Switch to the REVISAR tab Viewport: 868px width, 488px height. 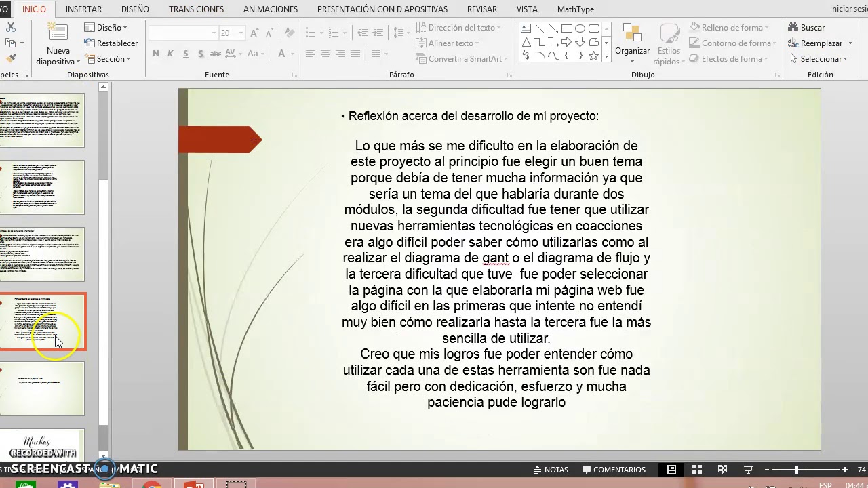click(x=481, y=9)
